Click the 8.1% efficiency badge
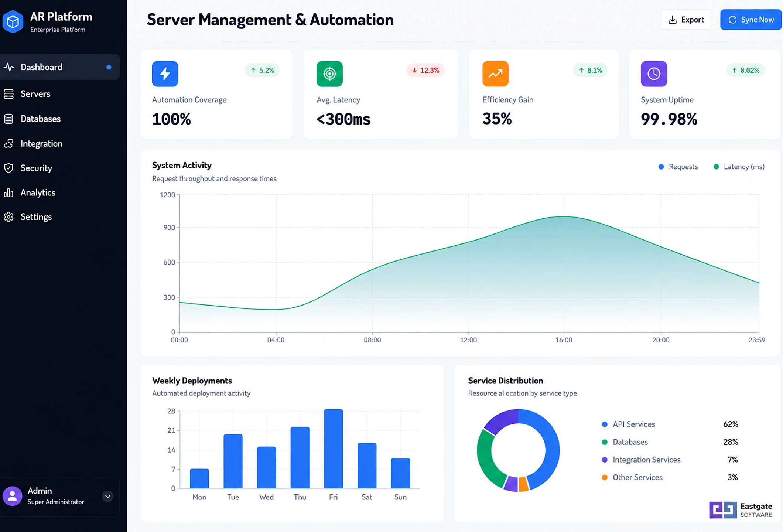The width and height of the screenshot is (783, 532). pyautogui.click(x=591, y=70)
